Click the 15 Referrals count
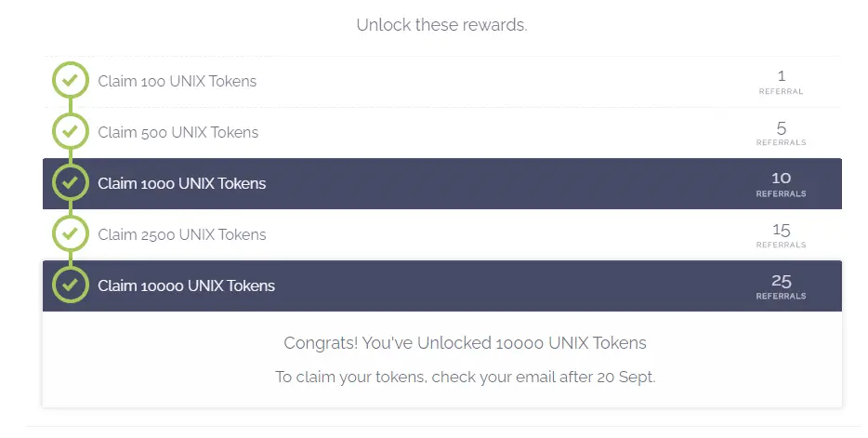This screenshot has height=438, width=868. (781, 236)
